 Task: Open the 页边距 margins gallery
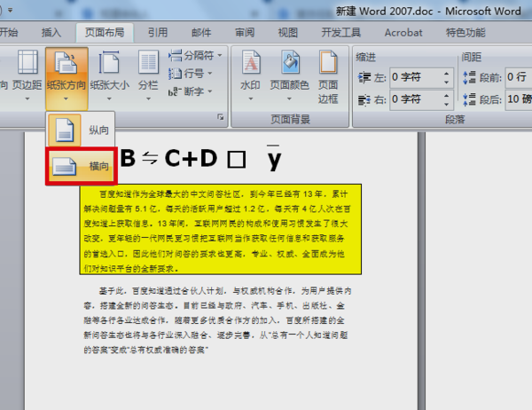point(27,75)
